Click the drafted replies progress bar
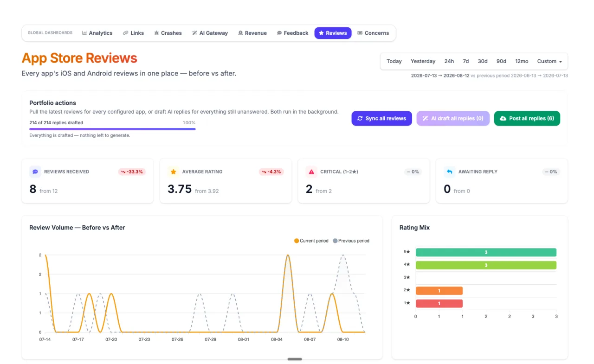The width and height of the screenshot is (594, 364). coord(112,129)
